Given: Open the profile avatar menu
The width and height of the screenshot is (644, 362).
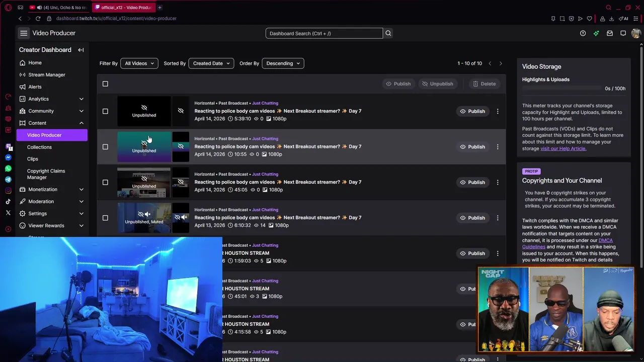Looking at the screenshot, I should click(636, 33).
